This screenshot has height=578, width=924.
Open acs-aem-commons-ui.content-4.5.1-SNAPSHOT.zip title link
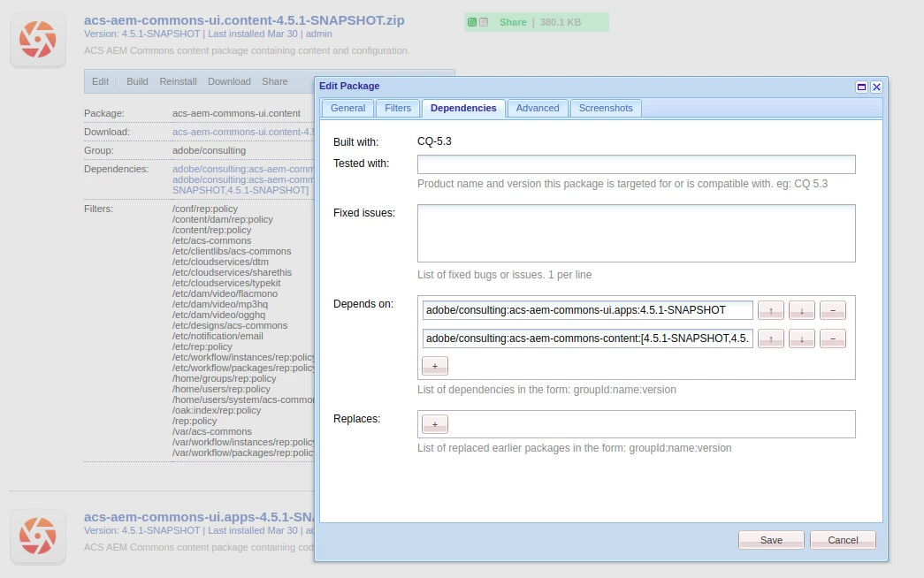(x=244, y=20)
